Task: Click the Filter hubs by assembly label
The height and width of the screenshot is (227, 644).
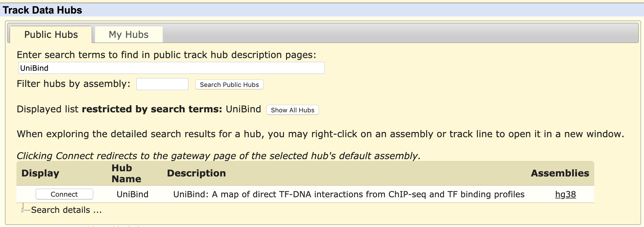Action: (x=73, y=84)
